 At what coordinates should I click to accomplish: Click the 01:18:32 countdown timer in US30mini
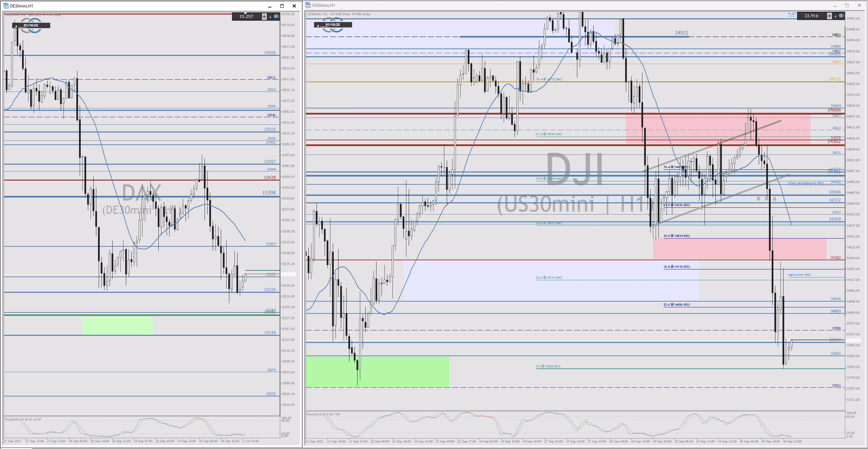click(333, 25)
